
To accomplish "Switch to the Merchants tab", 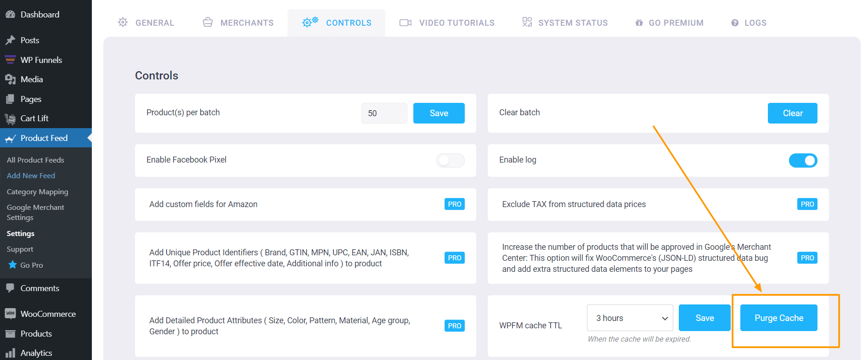I will pos(247,23).
